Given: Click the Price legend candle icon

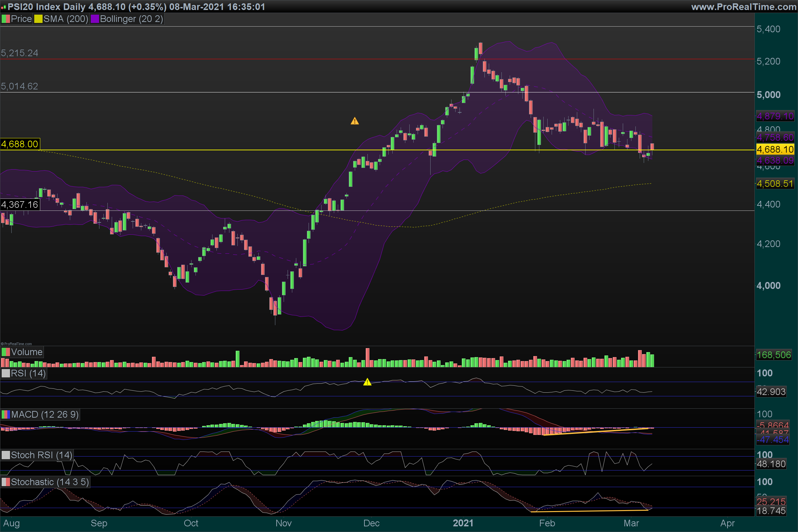Looking at the screenshot, I should (x=6, y=19).
